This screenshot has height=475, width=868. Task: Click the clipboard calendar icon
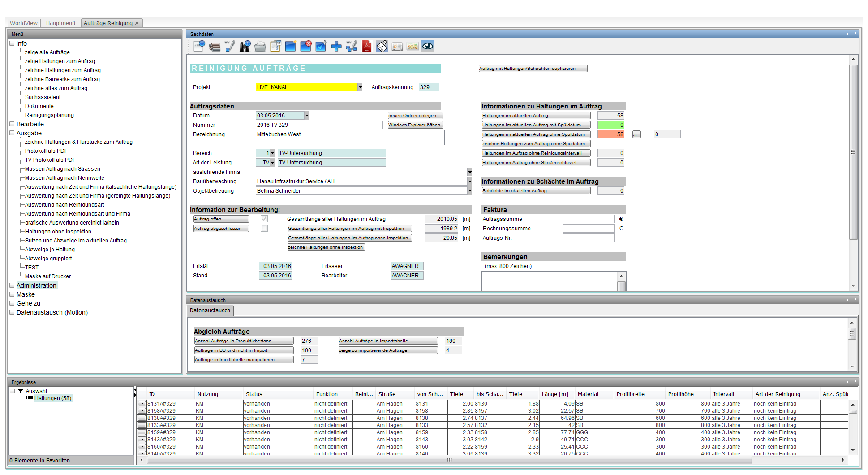click(275, 46)
